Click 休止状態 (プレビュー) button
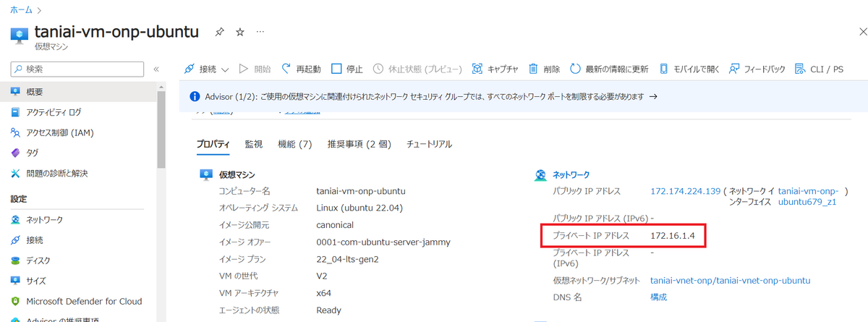868x322 pixels. 417,69
